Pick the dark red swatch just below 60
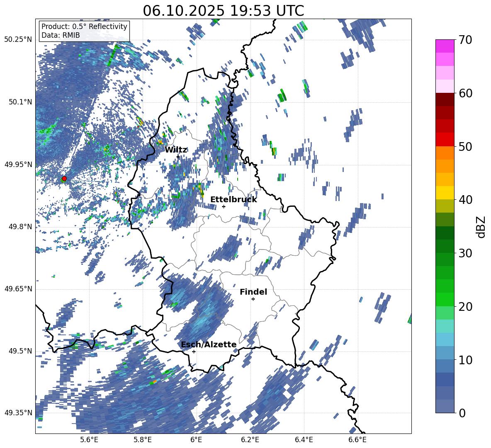 pos(445,99)
